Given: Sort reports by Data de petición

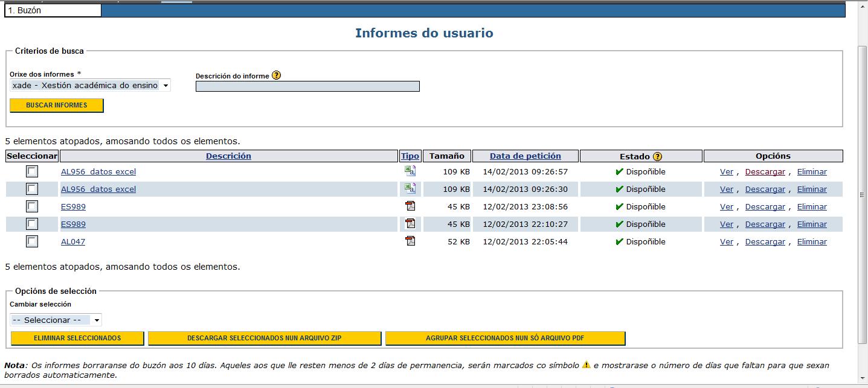Looking at the screenshot, I should click(524, 156).
